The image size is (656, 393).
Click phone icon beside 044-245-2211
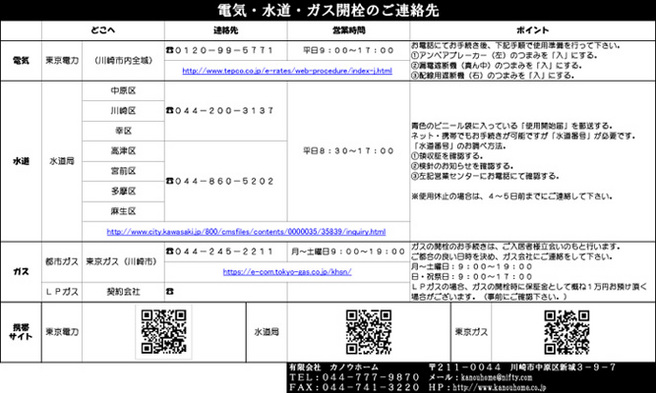click(169, 251)
